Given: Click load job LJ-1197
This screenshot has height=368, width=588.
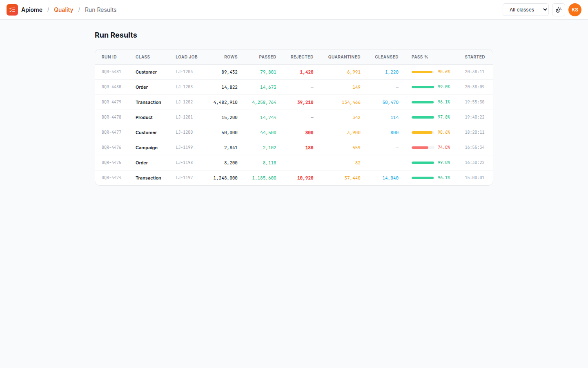Looking at the screenshot, I should point(184,178).
